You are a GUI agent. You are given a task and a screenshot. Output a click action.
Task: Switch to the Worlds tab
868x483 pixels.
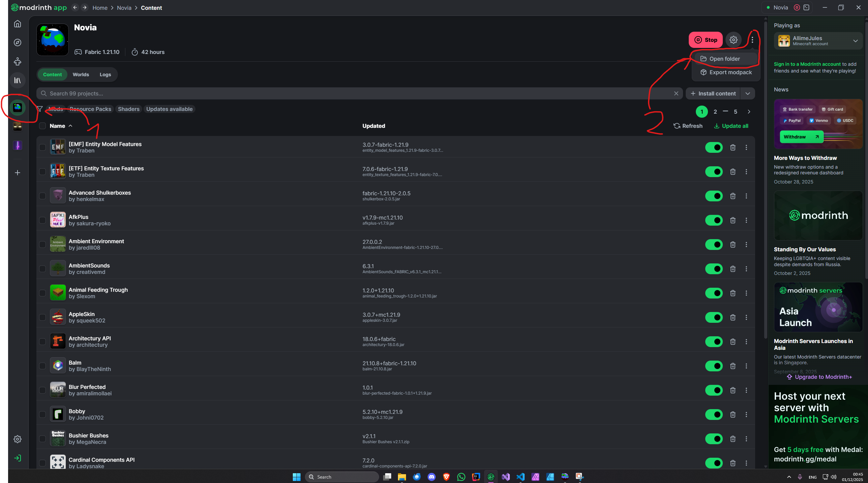(81, 75)
